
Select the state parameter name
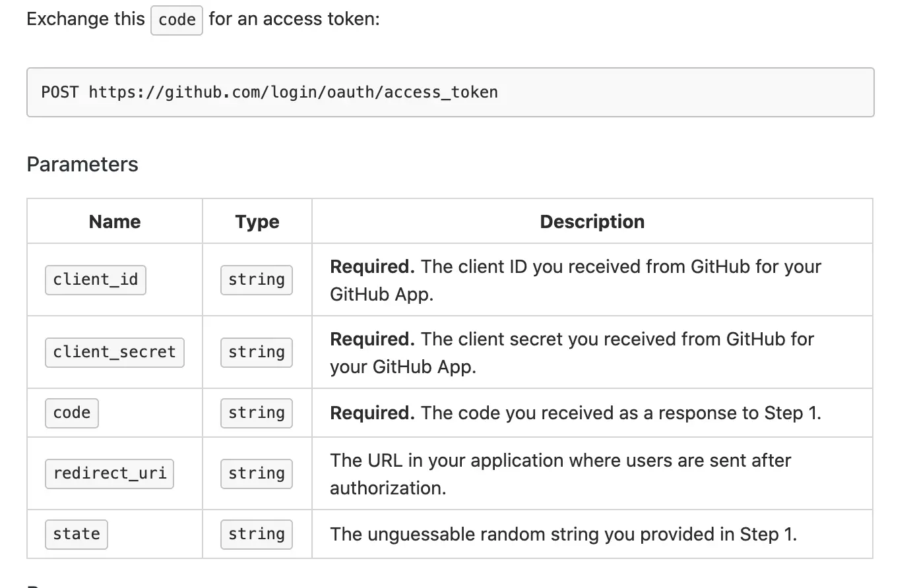[77, 534]
